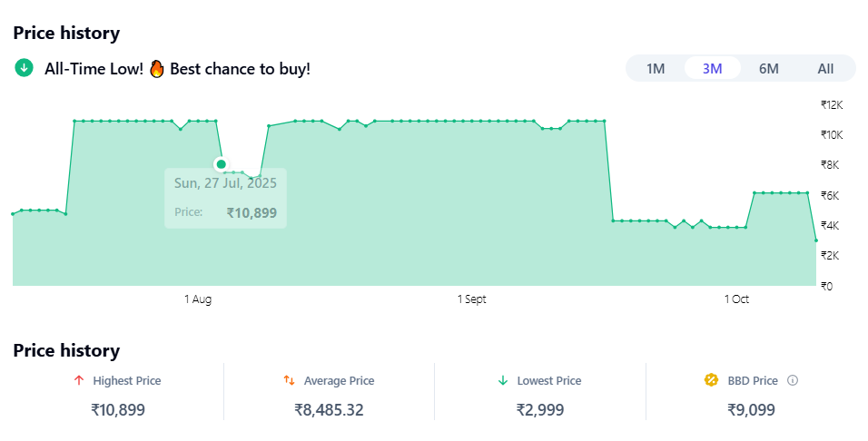Click the yellow BBD Price badge icon
Viewport: 868px width, 441px height.
(712, 381)
